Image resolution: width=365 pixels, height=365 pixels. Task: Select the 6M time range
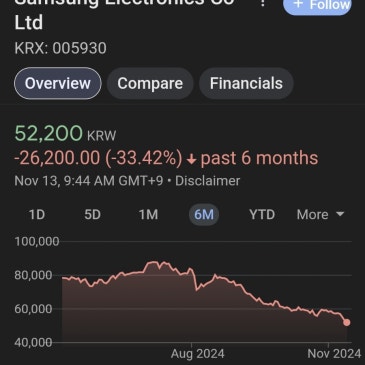pyautogui.click(x=204, y=215)
